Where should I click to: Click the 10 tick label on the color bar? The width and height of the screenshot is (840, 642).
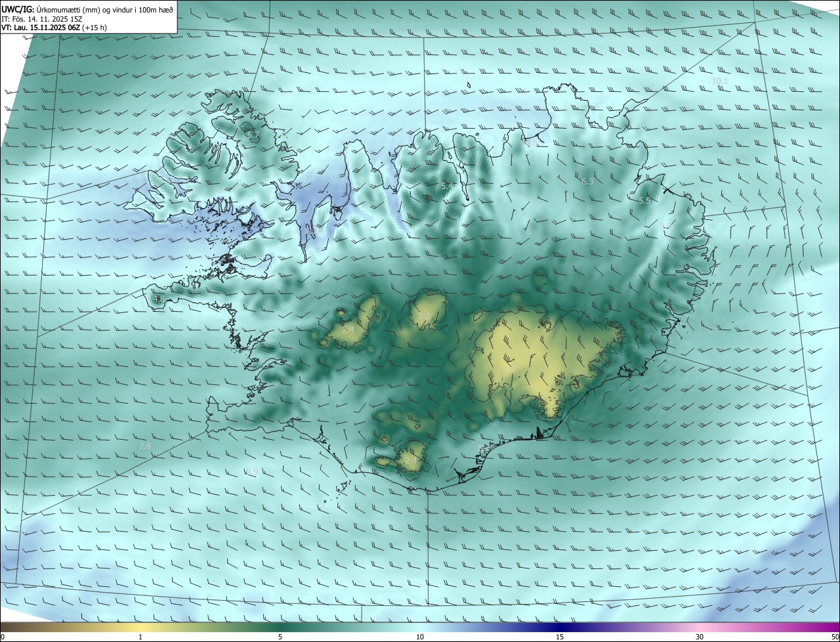point(420,637)
